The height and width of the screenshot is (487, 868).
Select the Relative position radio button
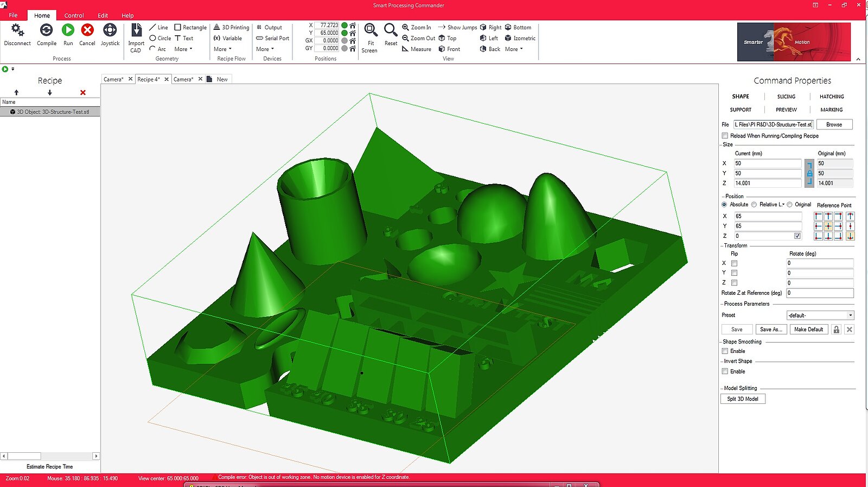pos(754,205)
